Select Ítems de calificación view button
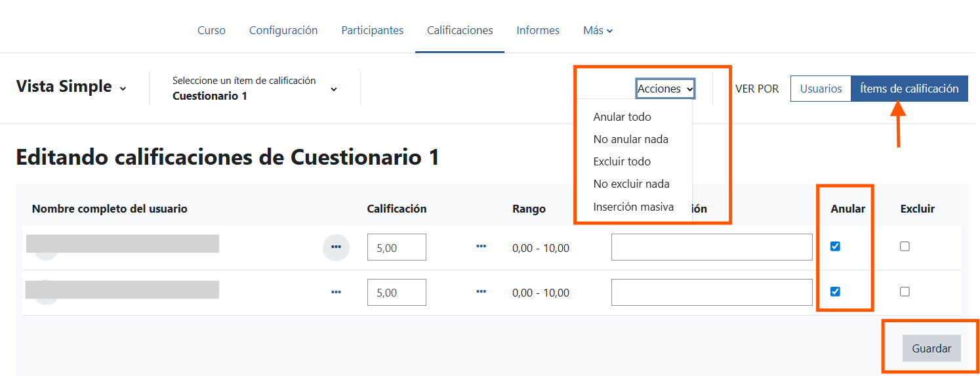The image size is (980, 376). point(909,89)
